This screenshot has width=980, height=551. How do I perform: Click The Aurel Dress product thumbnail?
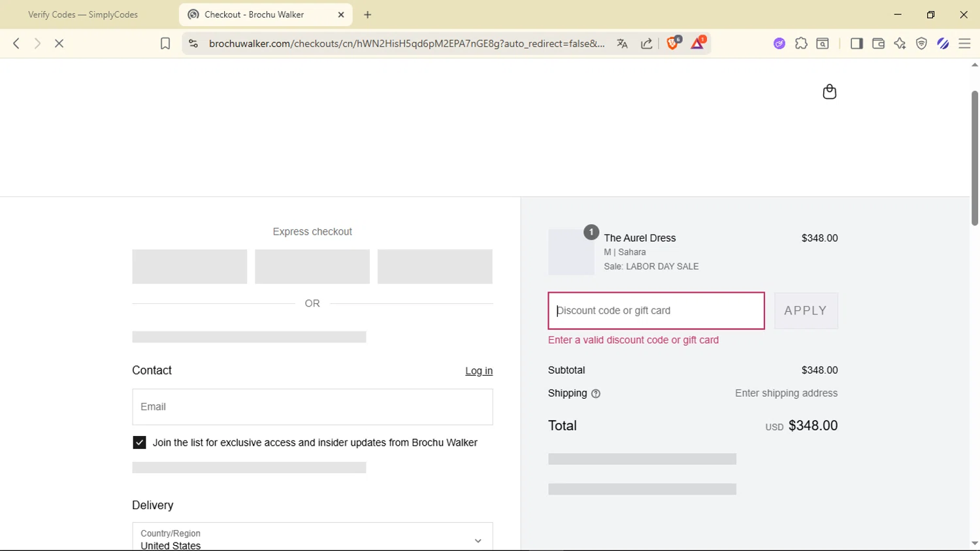click(x=571, y=252)
